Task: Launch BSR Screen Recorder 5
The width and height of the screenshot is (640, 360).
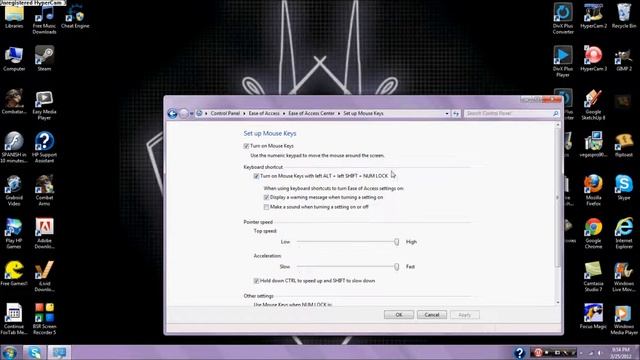Action: [x=44, y=319]
